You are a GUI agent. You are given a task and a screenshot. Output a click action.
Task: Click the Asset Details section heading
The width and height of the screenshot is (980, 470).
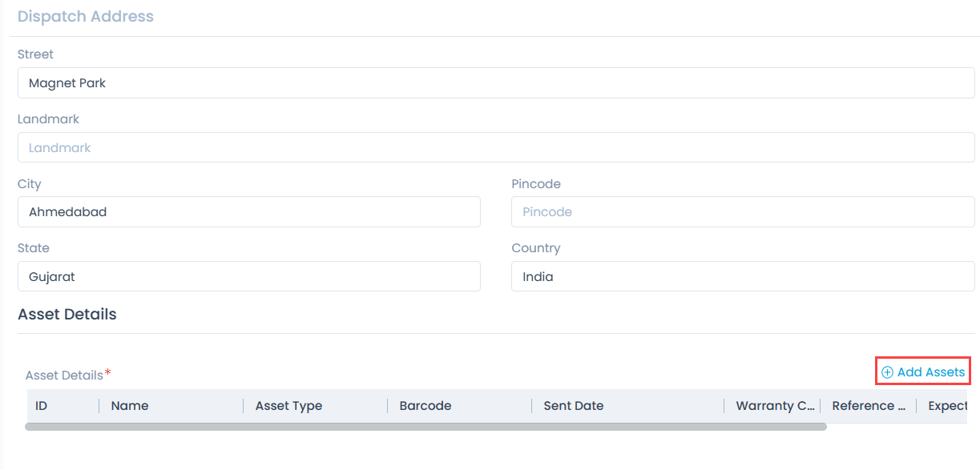[x=67, y=314]
